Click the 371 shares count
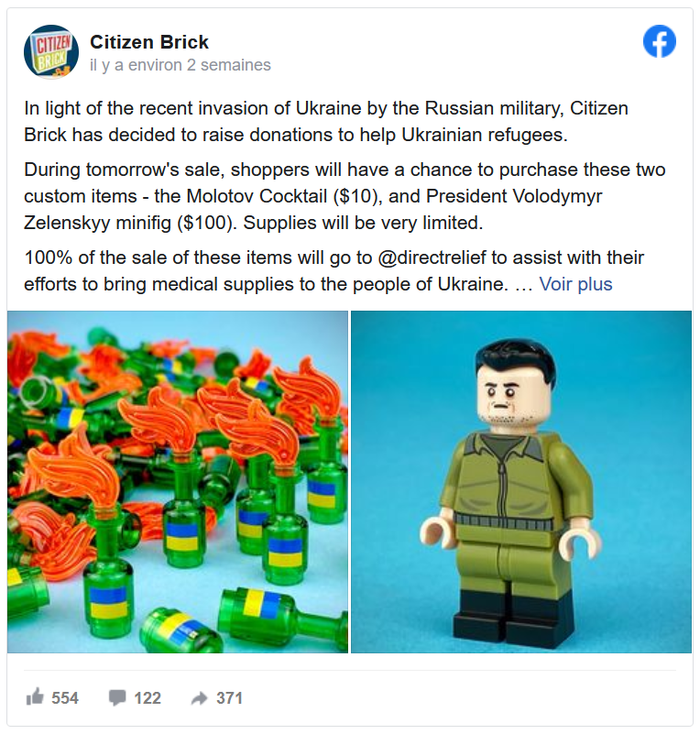This screenshot has width=700, height=734. tap(229, 697)
